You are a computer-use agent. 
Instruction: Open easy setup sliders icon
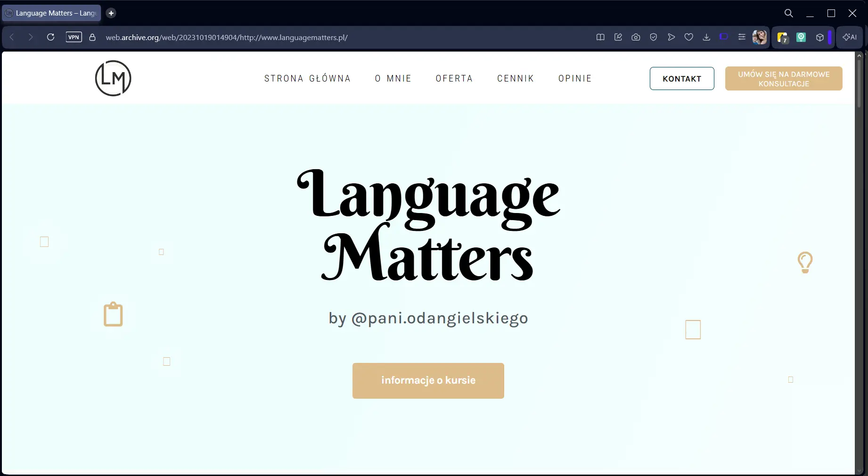pyautogui.click(x=742, y=37)
